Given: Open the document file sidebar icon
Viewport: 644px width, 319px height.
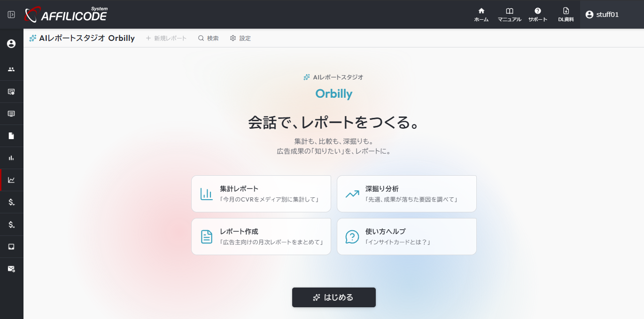Looking at the screenshot, I should (x=11, y=136).
